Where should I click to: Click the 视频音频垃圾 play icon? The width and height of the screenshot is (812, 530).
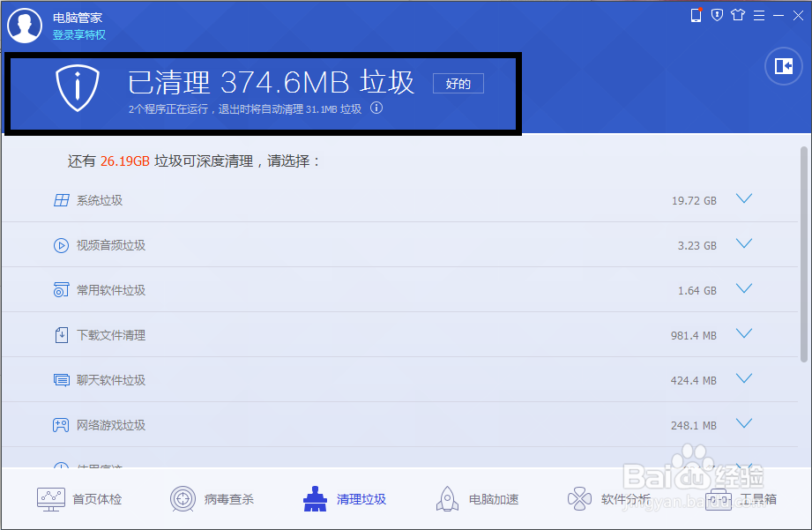point(61,245)
